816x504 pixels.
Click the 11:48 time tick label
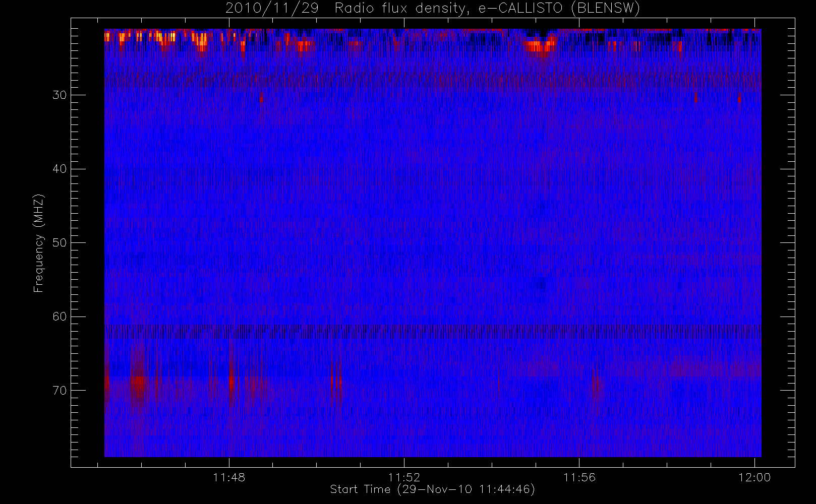click(229, 477)
